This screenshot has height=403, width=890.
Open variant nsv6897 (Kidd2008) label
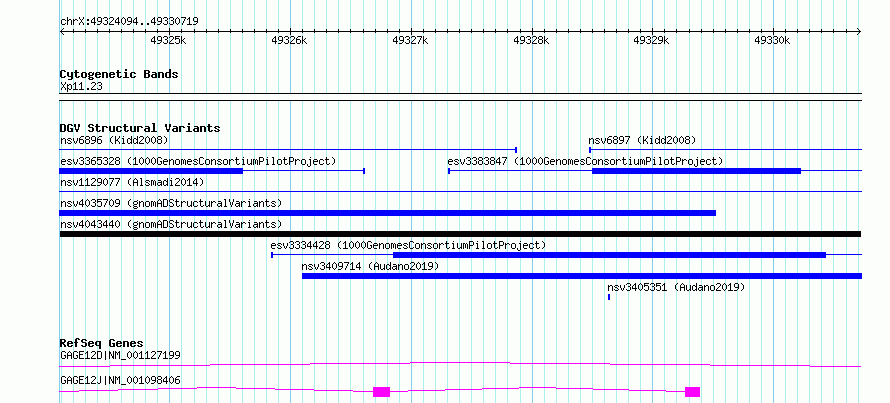642,140
